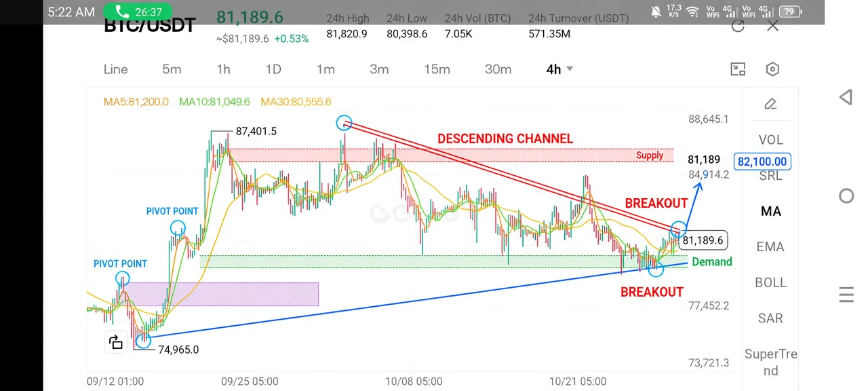Tap the MA10:81,049.6 legend value
The width and height of the screenshot is (868, 391).
pos(214,102)
